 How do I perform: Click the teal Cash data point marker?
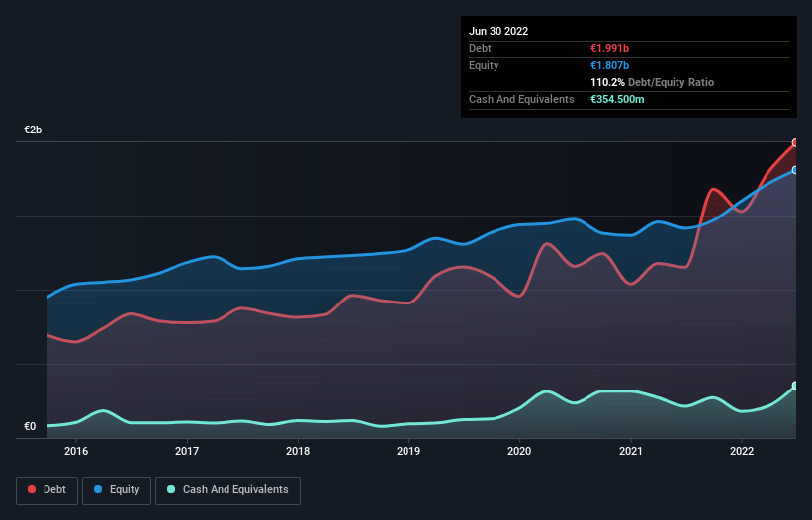(x=795, y=386)
